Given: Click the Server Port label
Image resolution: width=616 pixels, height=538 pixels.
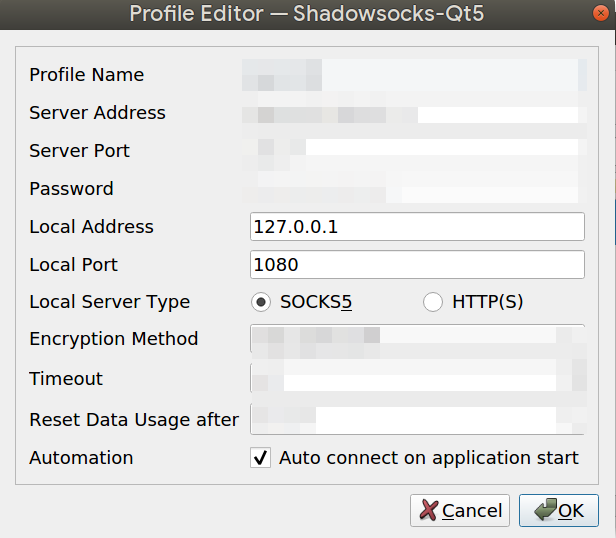Looking at the screenshot, I should 79,151.
